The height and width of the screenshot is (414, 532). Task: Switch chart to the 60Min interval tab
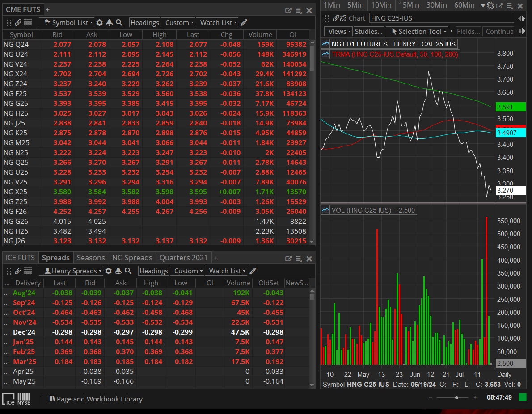[x=464, y=5]
